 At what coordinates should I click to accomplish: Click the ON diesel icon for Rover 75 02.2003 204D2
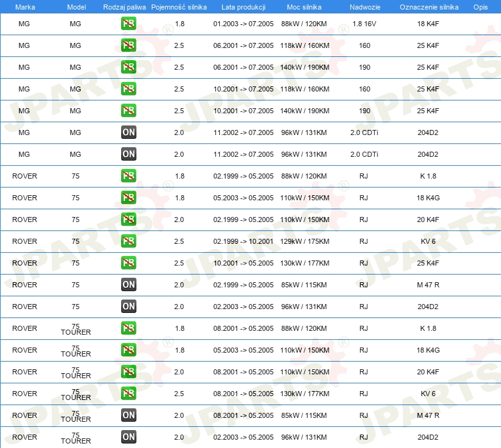tap(128, 307)
